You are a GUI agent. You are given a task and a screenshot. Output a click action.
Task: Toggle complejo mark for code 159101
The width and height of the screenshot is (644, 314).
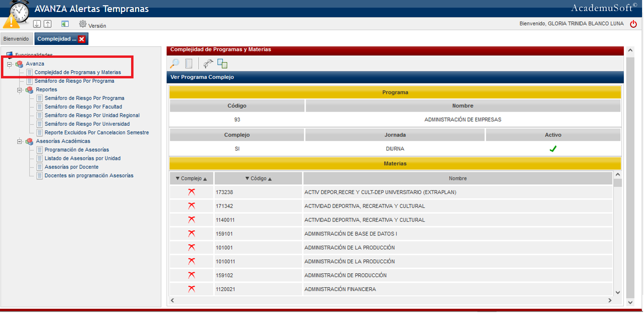pos(191,234)
